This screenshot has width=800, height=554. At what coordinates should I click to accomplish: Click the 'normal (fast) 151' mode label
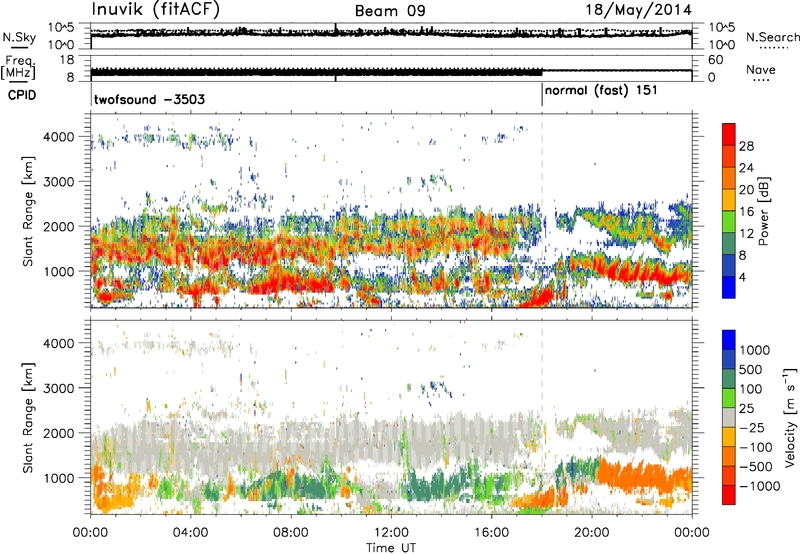[601, 91]
